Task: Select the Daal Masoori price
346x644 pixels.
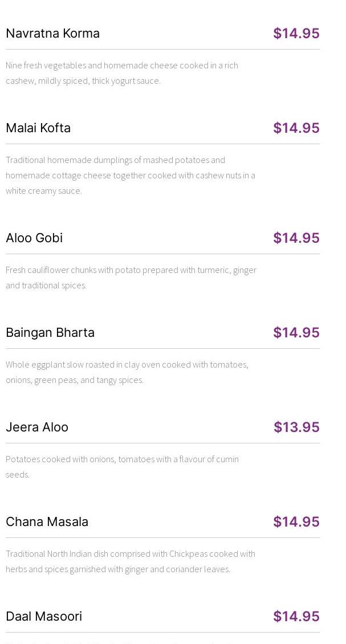Action: tap(296, 616)
